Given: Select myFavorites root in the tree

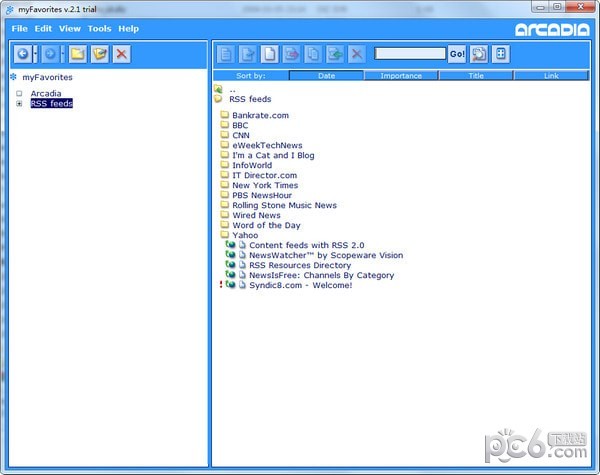Looking at the screenshot, I should 47,77.
